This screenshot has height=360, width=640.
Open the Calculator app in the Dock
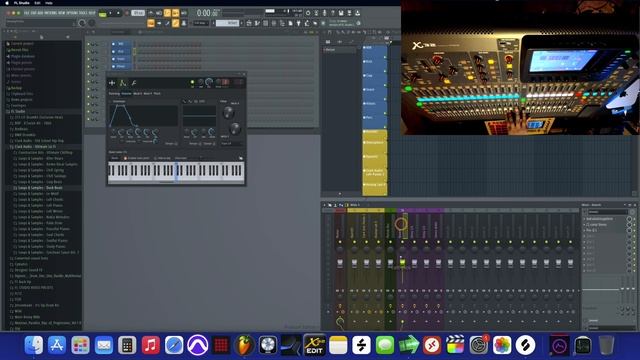click(x=127, y=345)
